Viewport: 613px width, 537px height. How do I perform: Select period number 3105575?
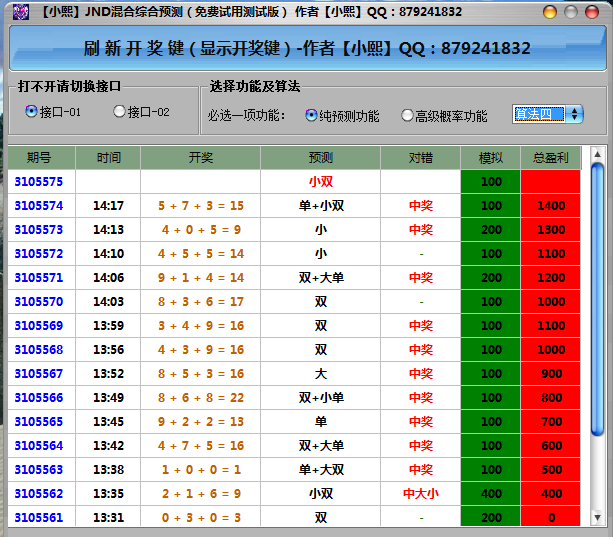(x=39, y=182)
